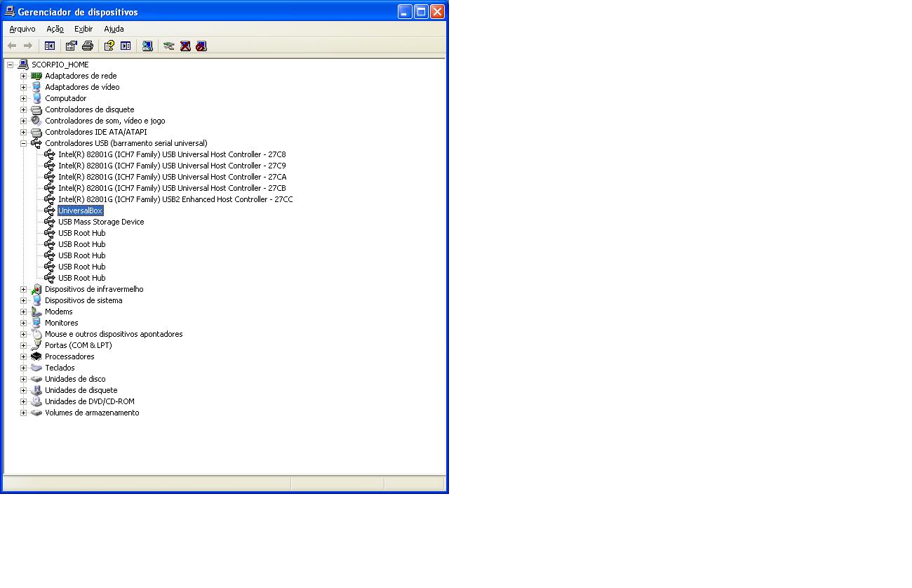Click the Print toolbar icon
The width and height of the screenshot is (912, 588).
[88, 46]
